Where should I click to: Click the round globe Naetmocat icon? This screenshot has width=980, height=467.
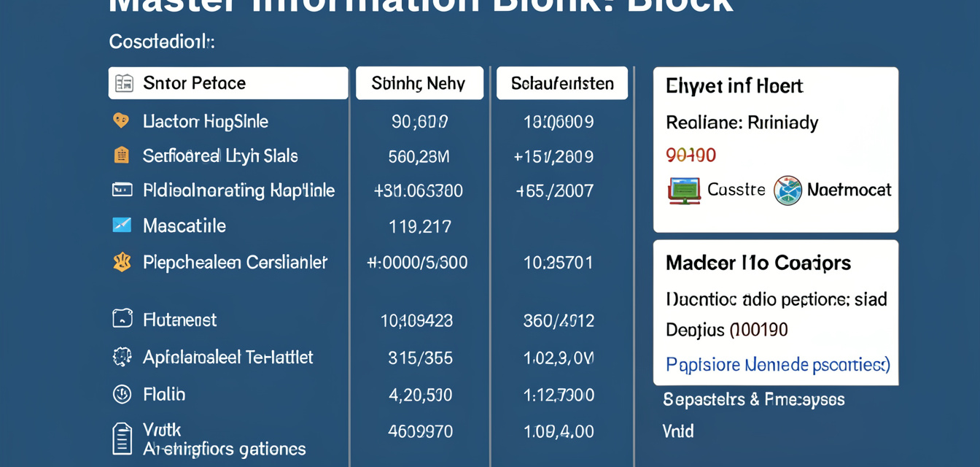tap(787, 190)
